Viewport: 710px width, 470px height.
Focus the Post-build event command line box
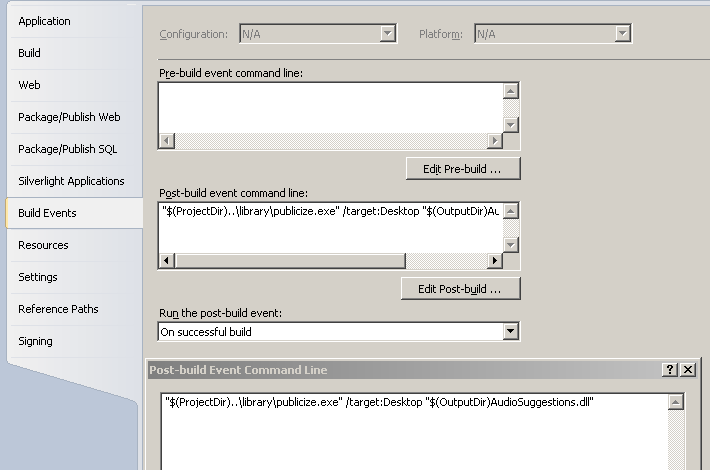point(331,228)
